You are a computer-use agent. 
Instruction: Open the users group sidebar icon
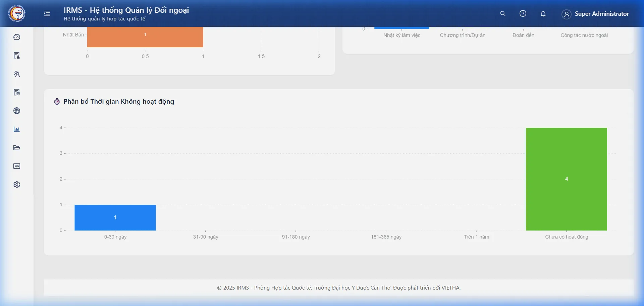[17, 74]
